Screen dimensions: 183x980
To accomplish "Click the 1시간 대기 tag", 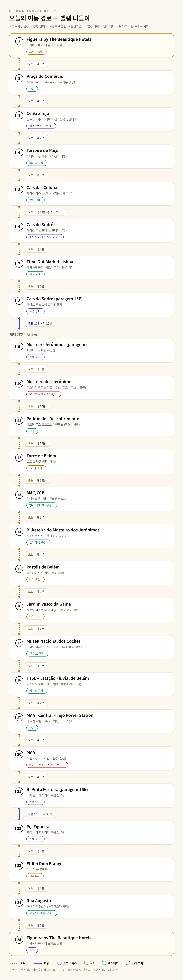I will coord(36,468).
